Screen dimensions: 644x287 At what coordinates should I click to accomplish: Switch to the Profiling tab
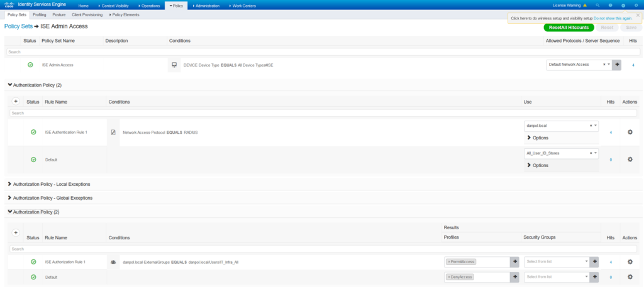(40, 14)
